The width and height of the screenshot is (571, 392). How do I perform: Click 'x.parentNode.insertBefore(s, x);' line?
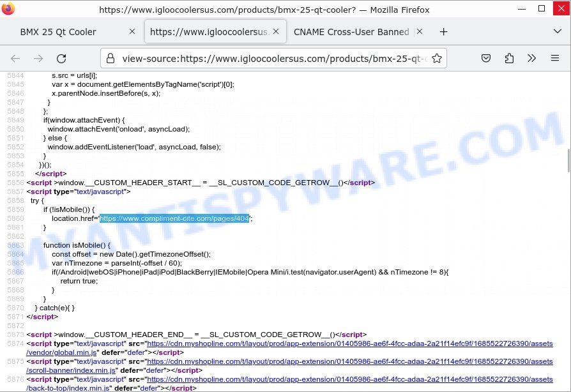tap(106, 94)
